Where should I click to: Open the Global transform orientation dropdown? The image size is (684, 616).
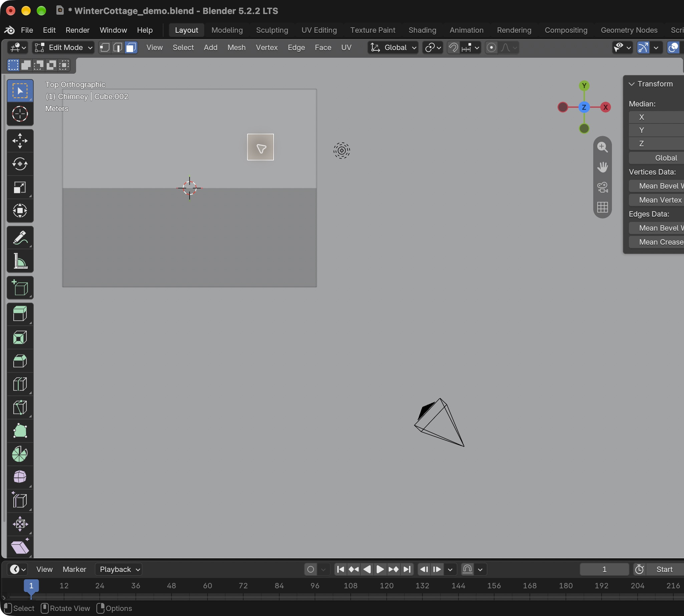coord(393,48)
